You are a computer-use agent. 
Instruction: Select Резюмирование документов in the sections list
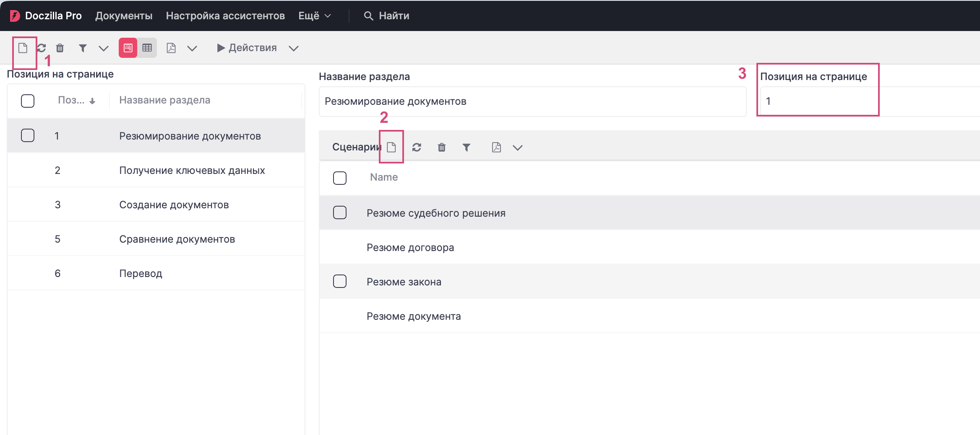tap(156, 136)
